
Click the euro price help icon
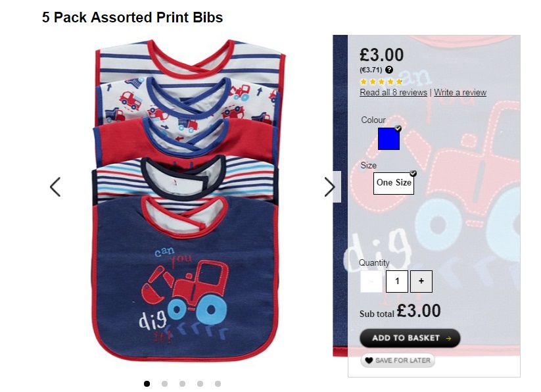tap(389, 70)
